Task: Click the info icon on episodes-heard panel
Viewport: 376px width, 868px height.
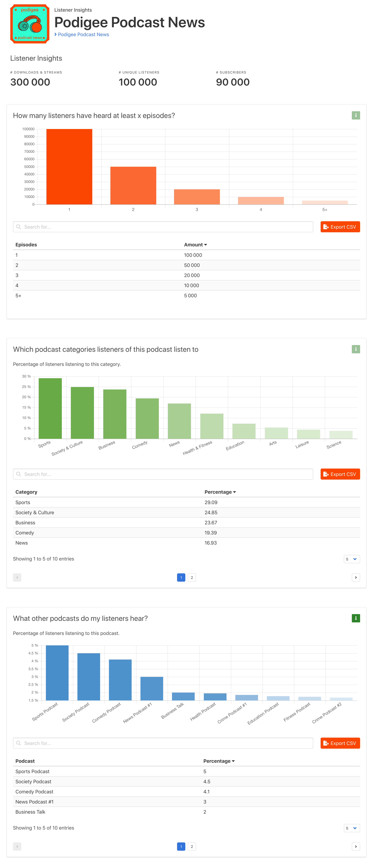Action: point(356,115)
